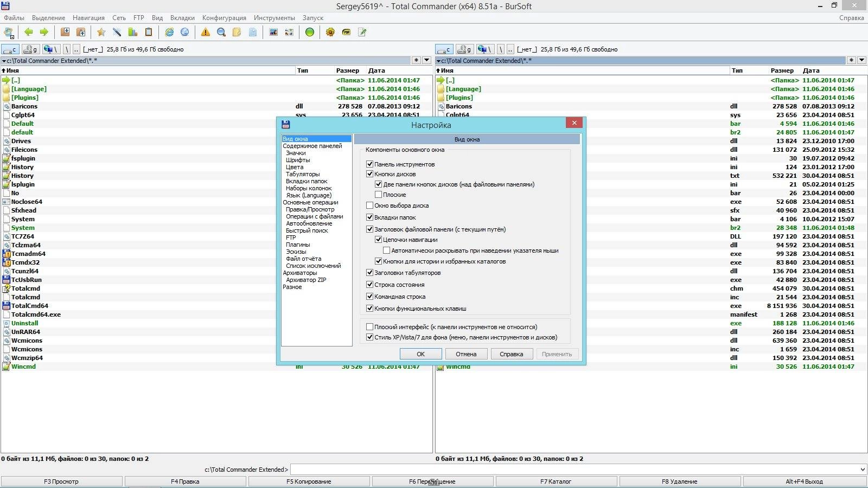Click left panel path dropdown triangle

coord(4,61)
